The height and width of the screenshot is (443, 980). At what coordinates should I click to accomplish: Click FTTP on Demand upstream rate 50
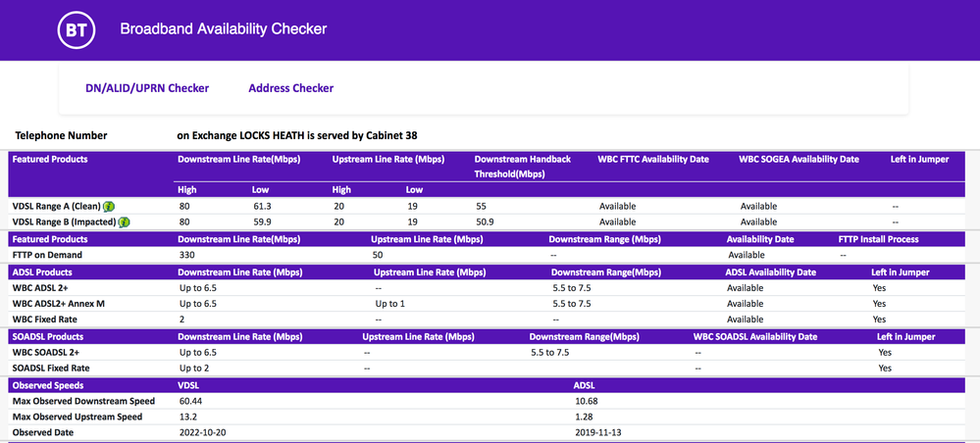377,255
